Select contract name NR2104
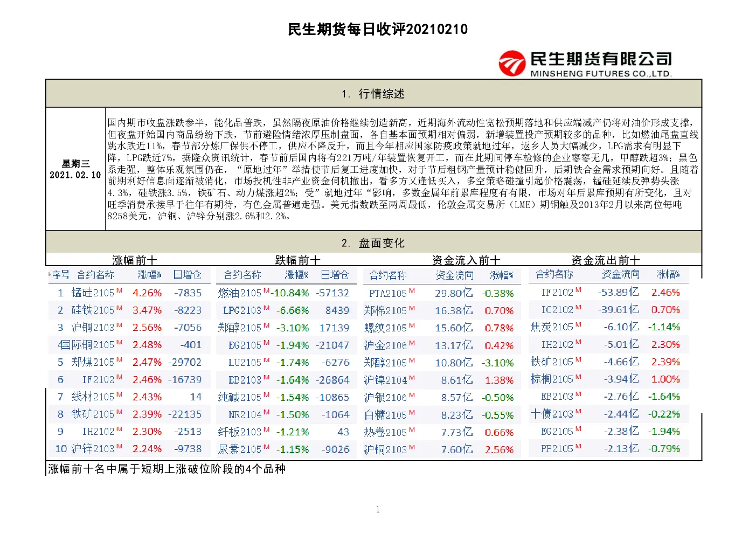The width and height of the screenshot is (756, 534). (x=245, y=415)
